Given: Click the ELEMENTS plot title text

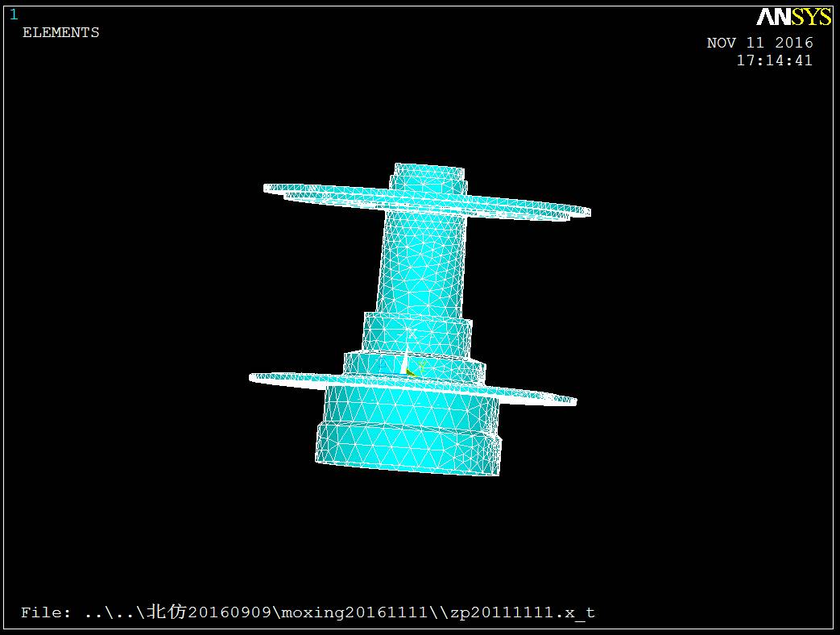Looking at the screenshot, I should click(60, 33).
